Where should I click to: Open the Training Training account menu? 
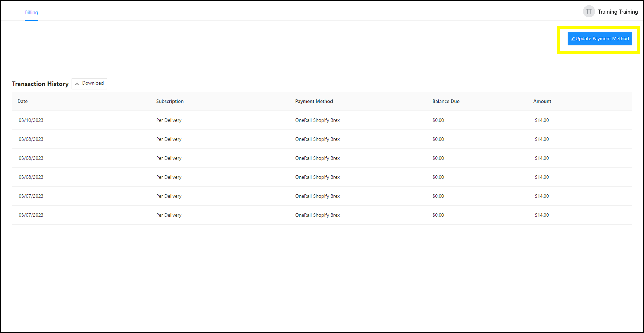tap(617, 12)
